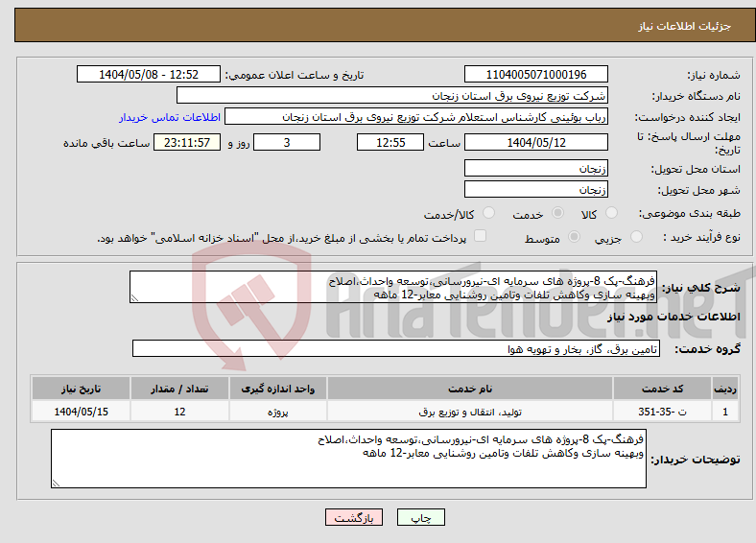This screenshot has width=756, height=543.
Task: Click the گروه خدمت service group field
Action: point(396,348)
